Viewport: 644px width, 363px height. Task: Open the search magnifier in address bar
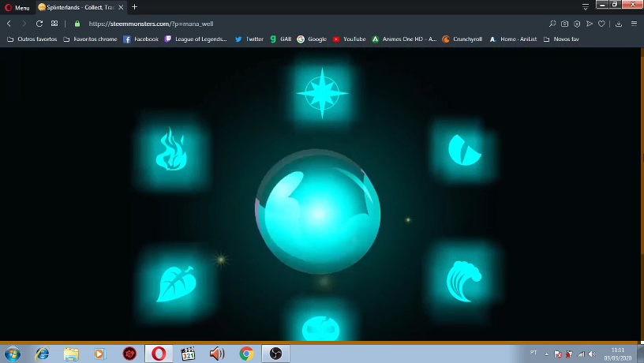click(x=552, y=24)
